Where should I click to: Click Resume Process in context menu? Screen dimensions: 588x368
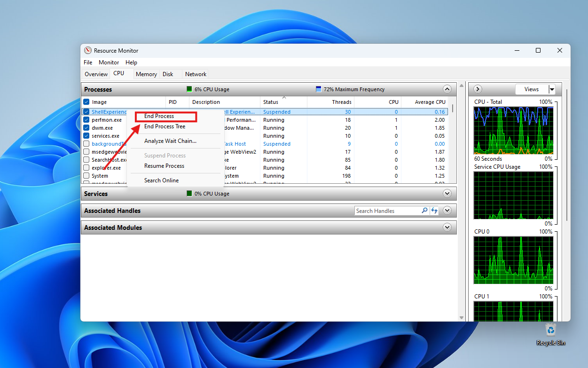tap(164, 166)
